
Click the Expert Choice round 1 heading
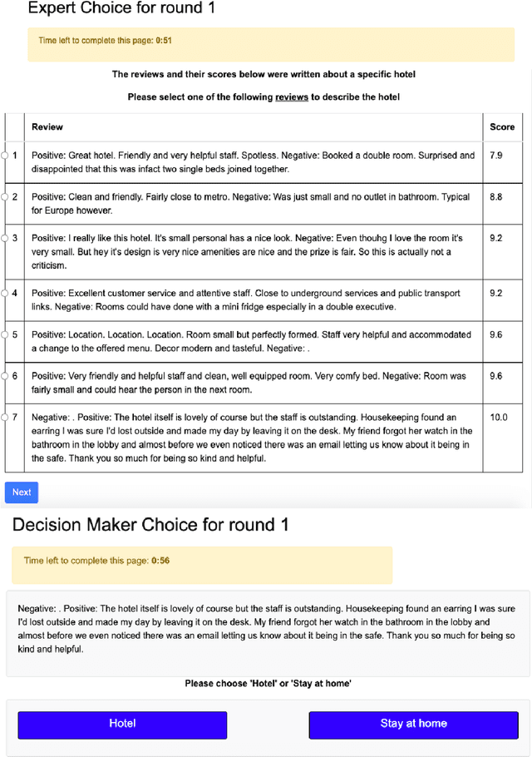point(121,9)
